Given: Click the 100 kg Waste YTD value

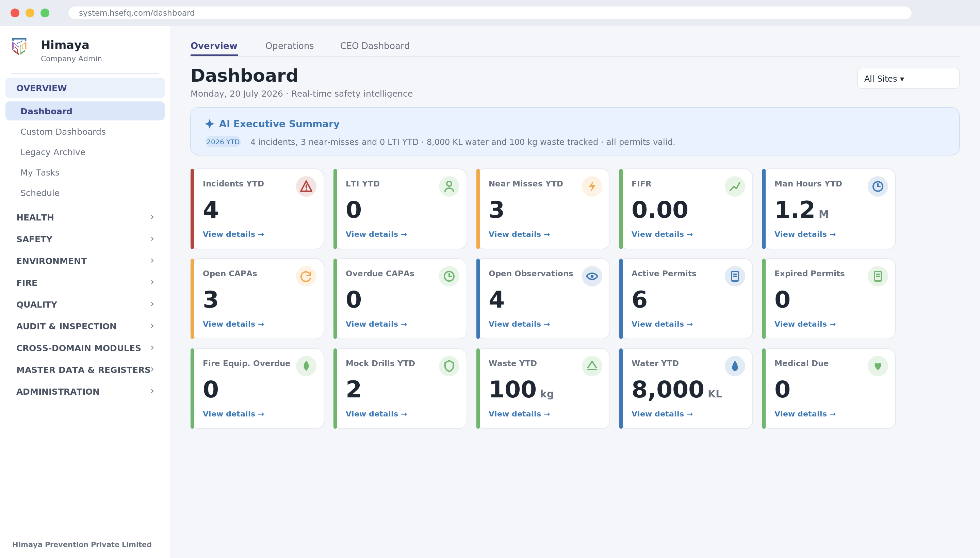Looking at the screenshot, I should pos(521,390).
